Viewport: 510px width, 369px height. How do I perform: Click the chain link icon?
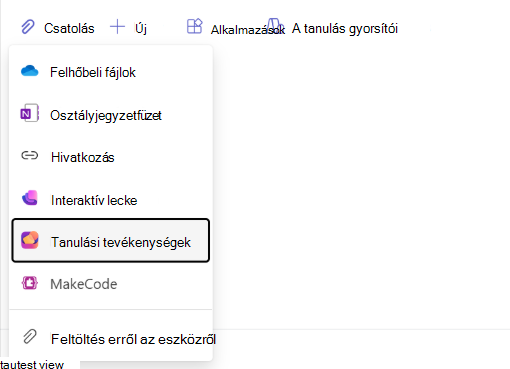click(30, 156)
